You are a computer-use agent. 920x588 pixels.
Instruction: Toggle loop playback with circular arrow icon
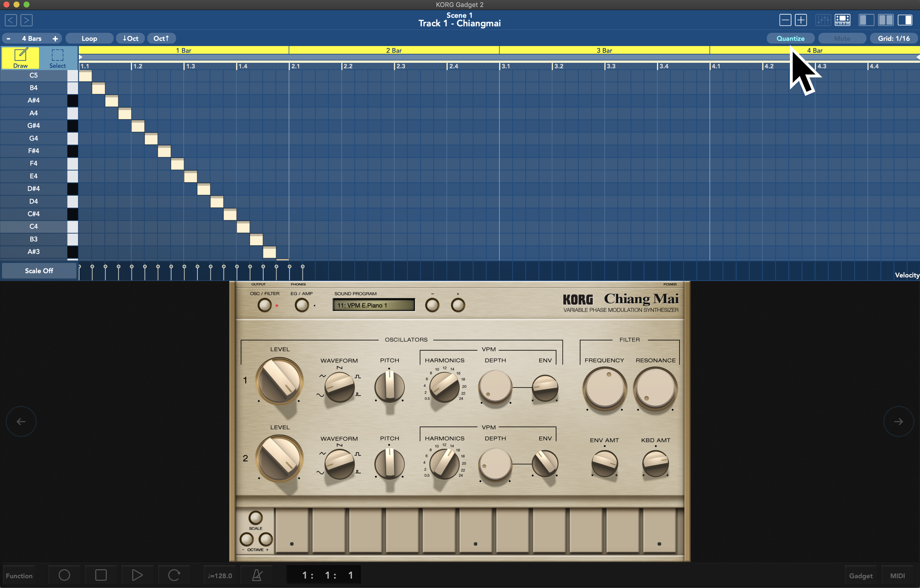(174, 575)
